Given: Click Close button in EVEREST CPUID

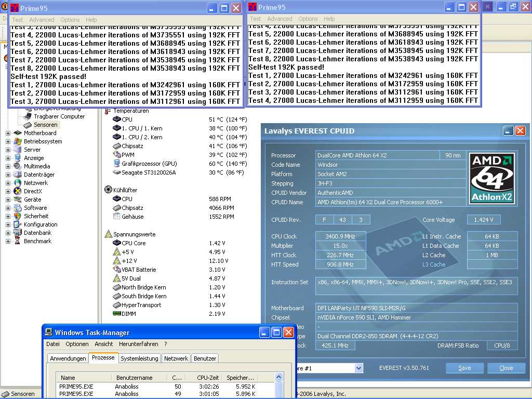Looking at the screenshot, I should [x=506, y=368].
